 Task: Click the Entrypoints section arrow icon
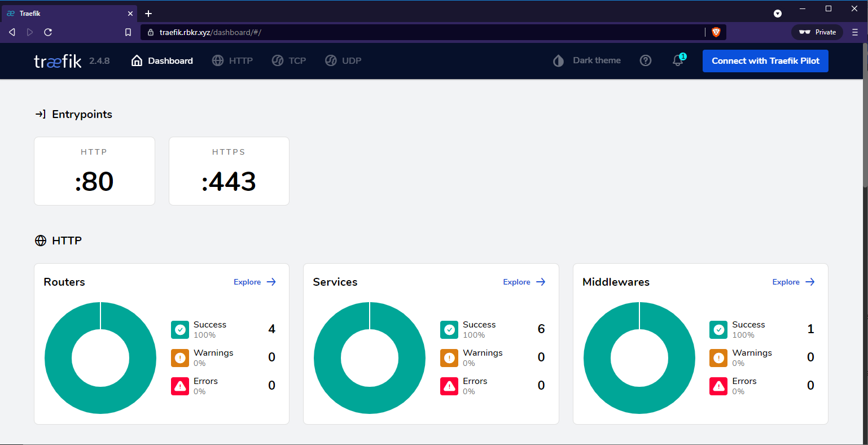[41, 114]
